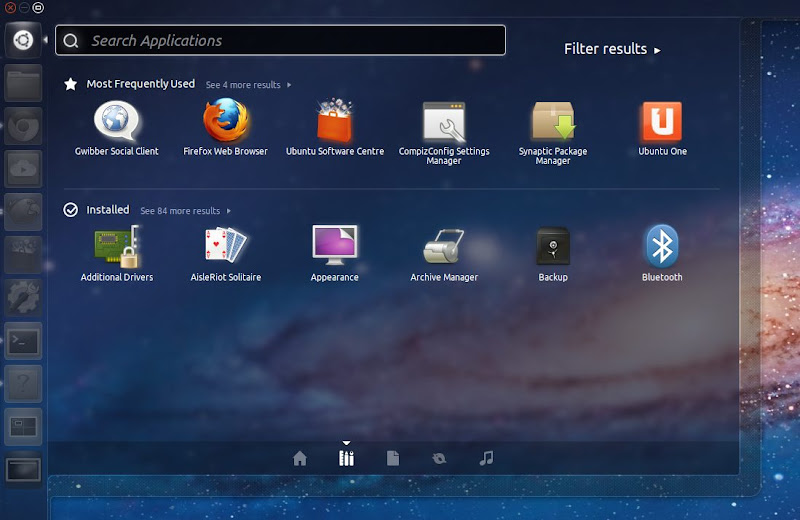Launch Archive Manager
This screenshot has width=800, height=520.
pos(444,247)
